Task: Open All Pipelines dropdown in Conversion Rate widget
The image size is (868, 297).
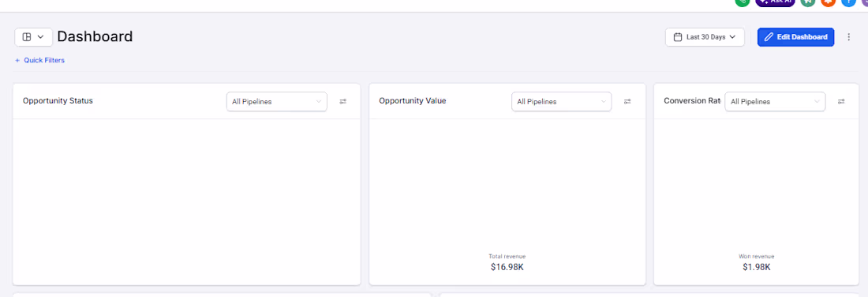Action: click(775, 101)
